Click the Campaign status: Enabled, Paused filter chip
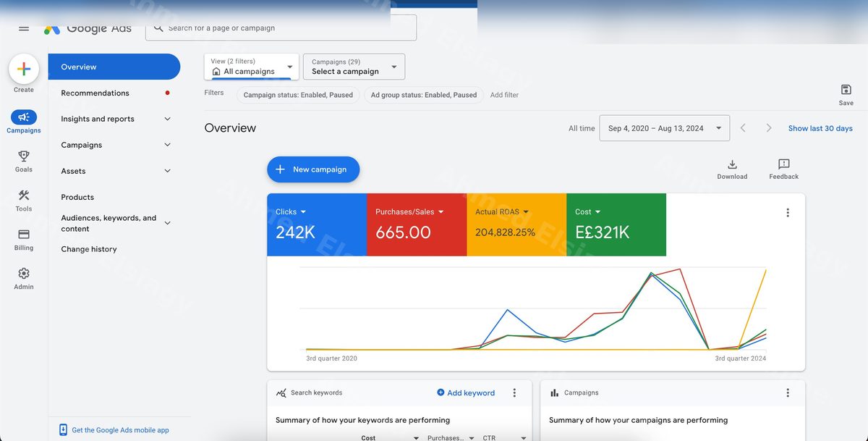Image resolution: width=868 pixels, height=441 pixels. (x=298, y=95)
